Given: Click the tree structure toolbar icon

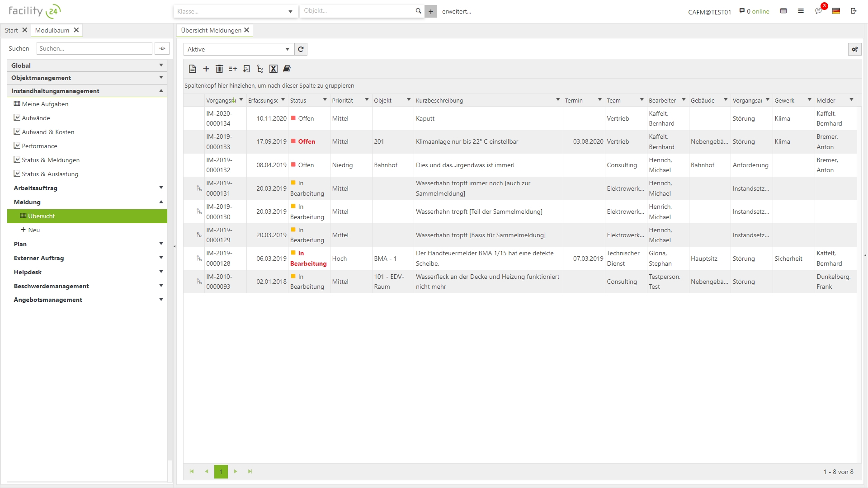Looking at the screenshot, I should coord(260,69).
